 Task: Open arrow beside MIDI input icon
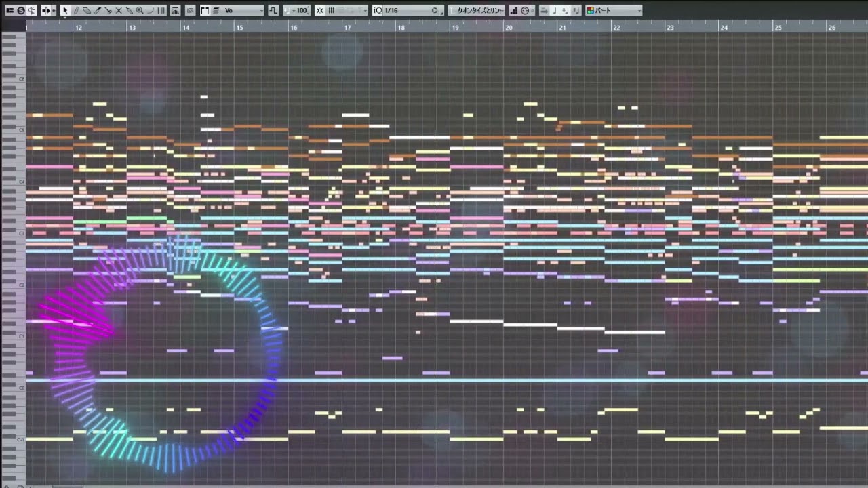[532, 10]
